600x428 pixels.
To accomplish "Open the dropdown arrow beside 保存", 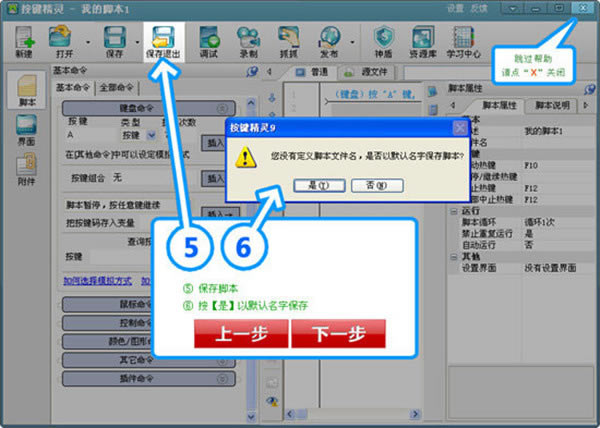I will [137, 42].
